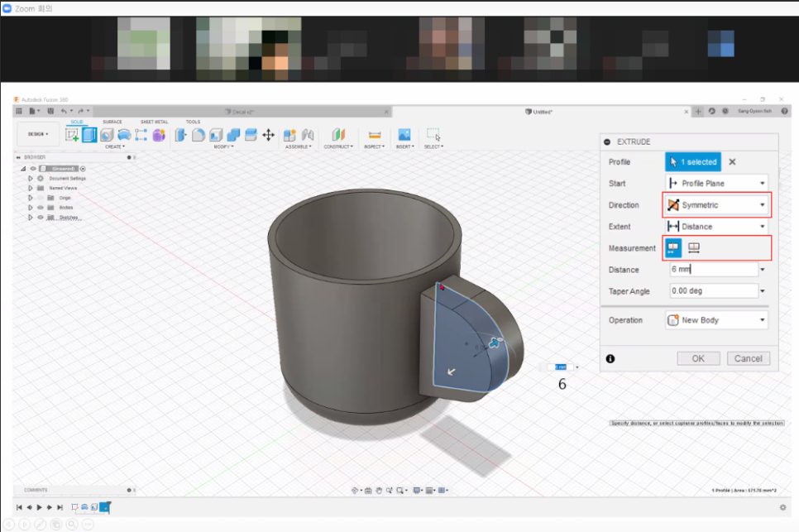Viewport: 799px width, 532px height.
Task: Switch to the Surface tab
Action: (x=112, y=122)
